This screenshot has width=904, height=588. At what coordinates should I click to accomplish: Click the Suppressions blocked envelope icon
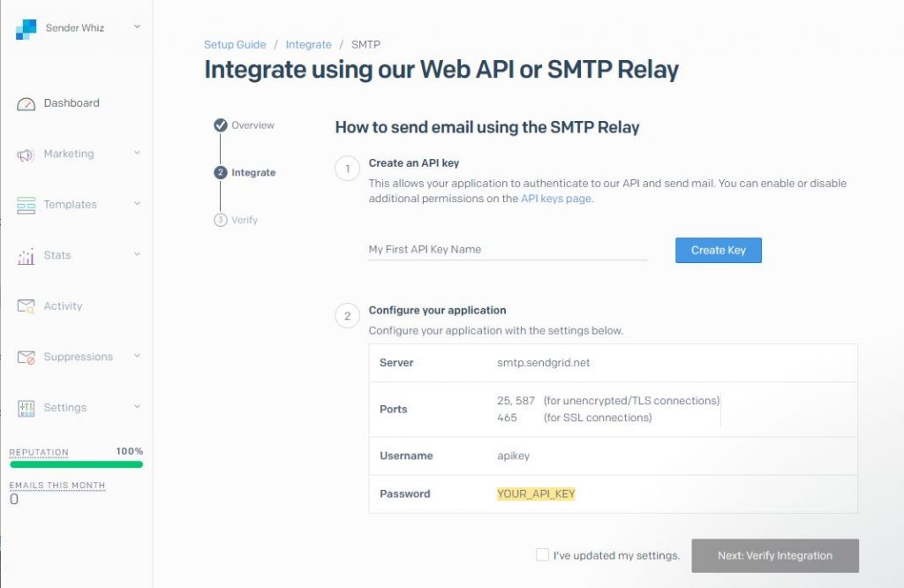pos(26,358)
